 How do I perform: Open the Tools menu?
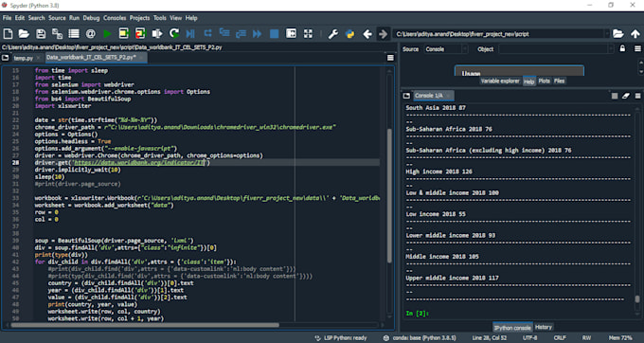pos(160,18)
